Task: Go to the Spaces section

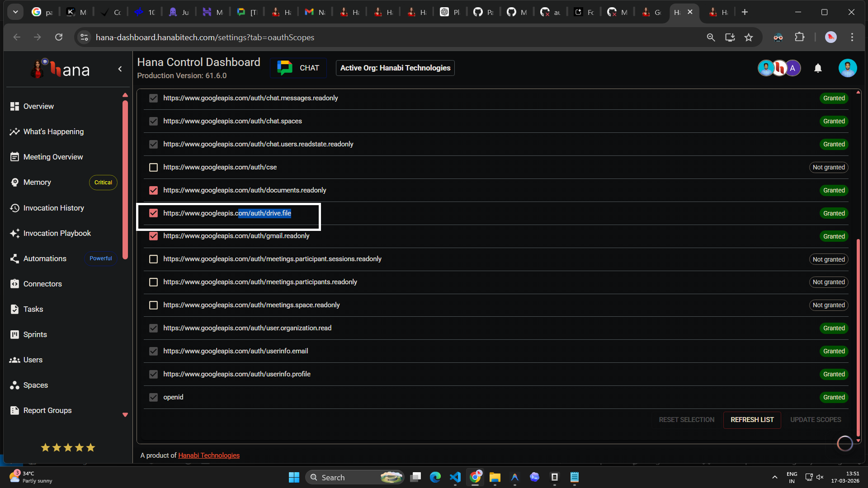Action: (x=35, y=385)
